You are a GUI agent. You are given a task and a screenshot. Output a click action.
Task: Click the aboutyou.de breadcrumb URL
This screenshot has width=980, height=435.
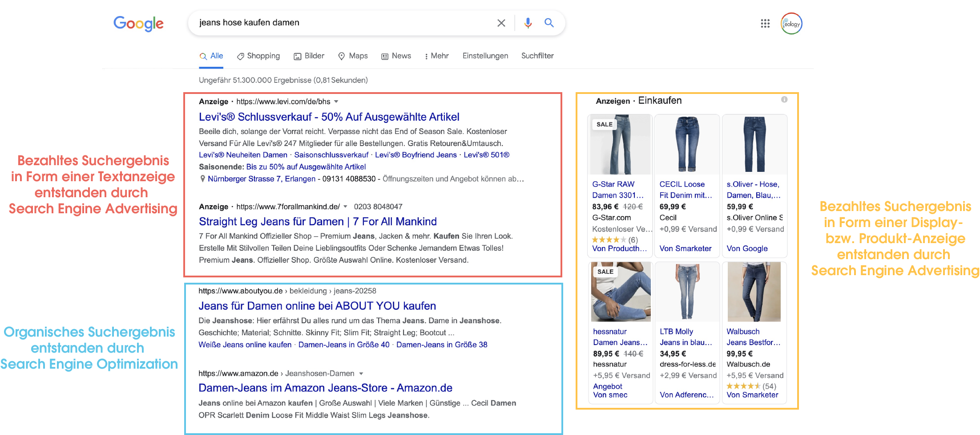(x=287, y=291)
